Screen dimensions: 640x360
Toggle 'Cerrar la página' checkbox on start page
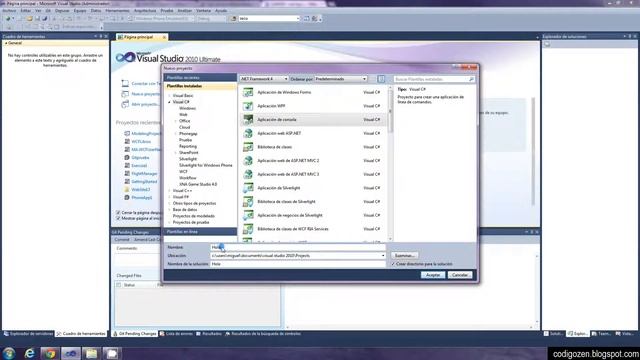118,213
